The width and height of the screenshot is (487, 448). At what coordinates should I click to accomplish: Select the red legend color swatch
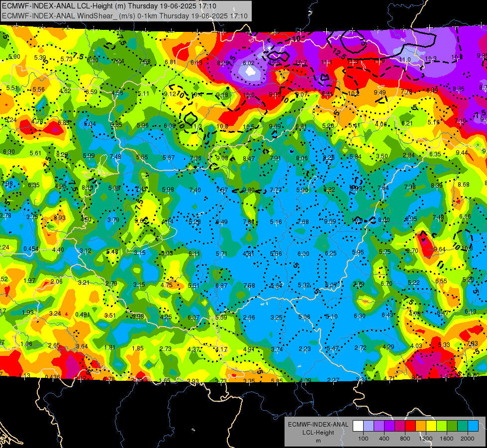[410, 426]
